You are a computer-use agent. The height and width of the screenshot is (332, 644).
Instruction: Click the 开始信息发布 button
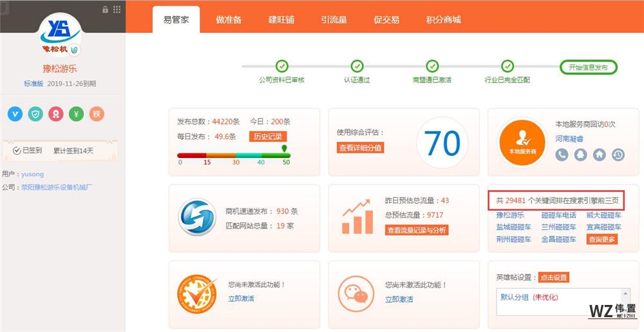pyautogui.click(x=589, y=68)
